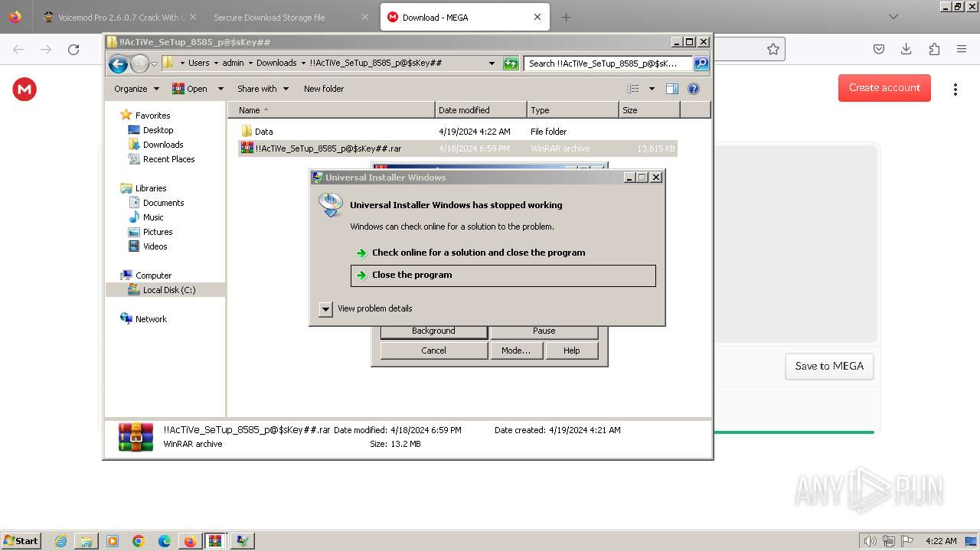980x551 pixels.
Task: Open the Firefox hamburger application menu
Action: [x=962, y=49]
